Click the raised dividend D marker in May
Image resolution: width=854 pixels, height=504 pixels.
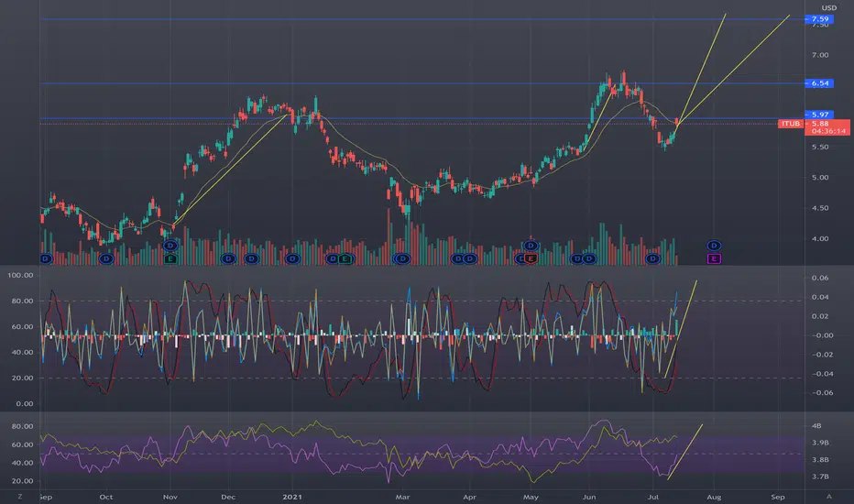[x=531, y=246]
